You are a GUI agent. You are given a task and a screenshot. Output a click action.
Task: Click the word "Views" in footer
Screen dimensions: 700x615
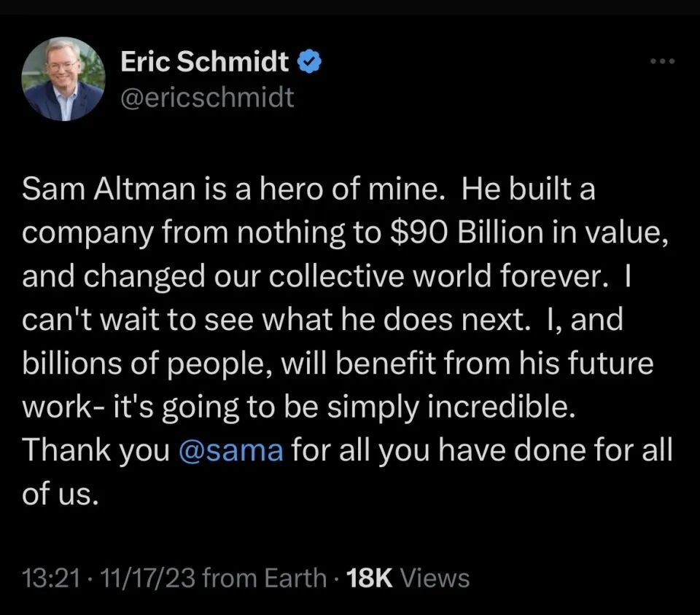pyautogui.click(x=435, y=579)
